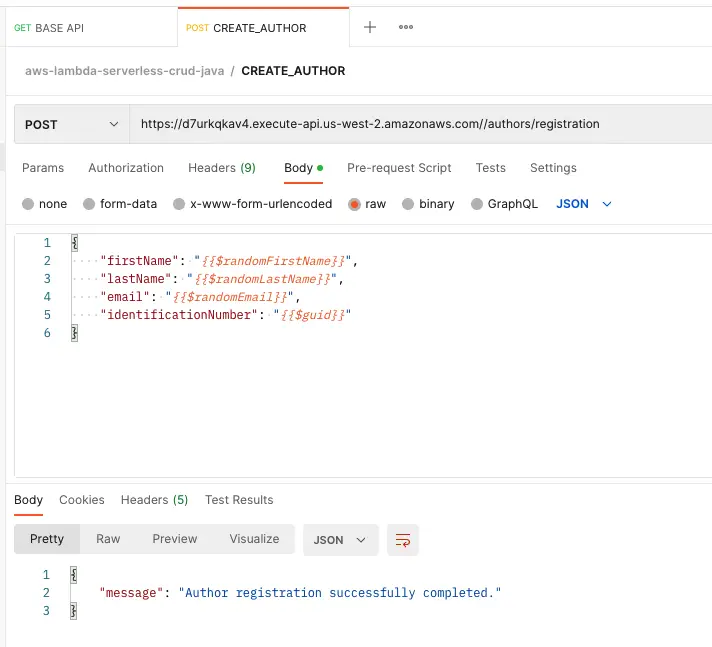Open the Pre-request Script tab
This screenshot has height=647, width=712.
pos(399,168)
